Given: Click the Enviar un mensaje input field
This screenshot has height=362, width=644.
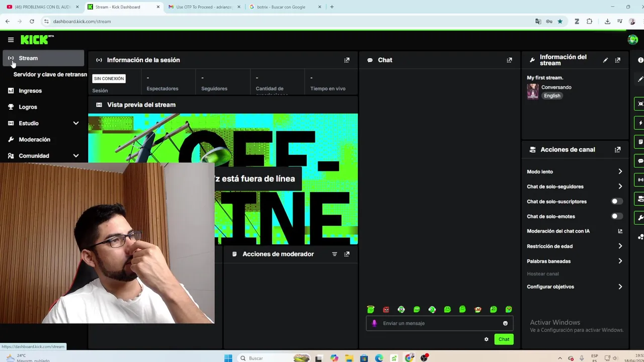Looking at the screenshot, I should [439, 323].
